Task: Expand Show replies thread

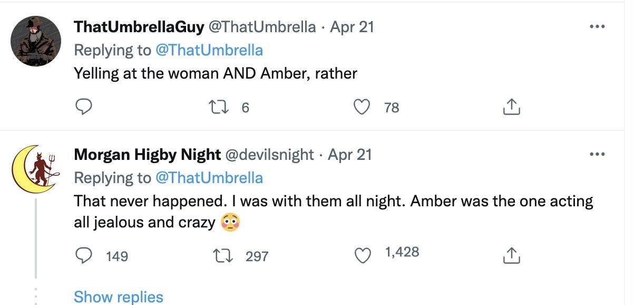Action: (x=119, y=297)
